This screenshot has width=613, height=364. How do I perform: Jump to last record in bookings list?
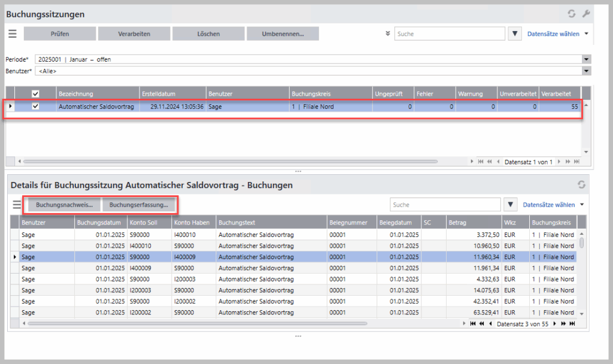click(572, 323)
